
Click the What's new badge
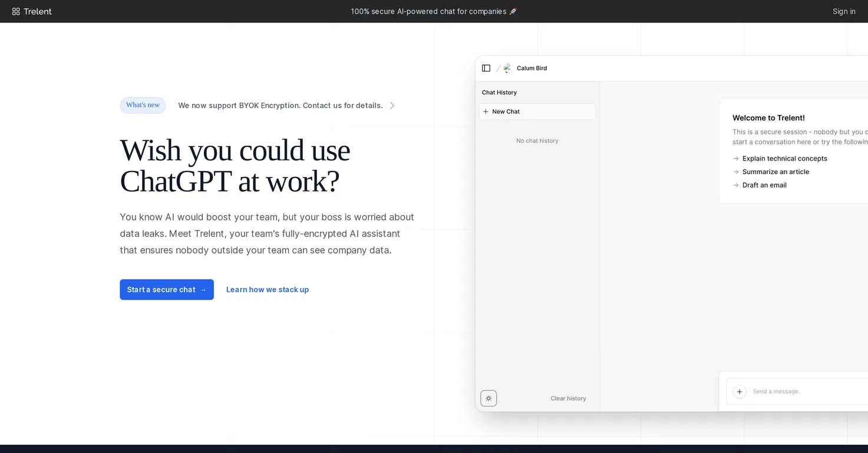tap(143, 105)
